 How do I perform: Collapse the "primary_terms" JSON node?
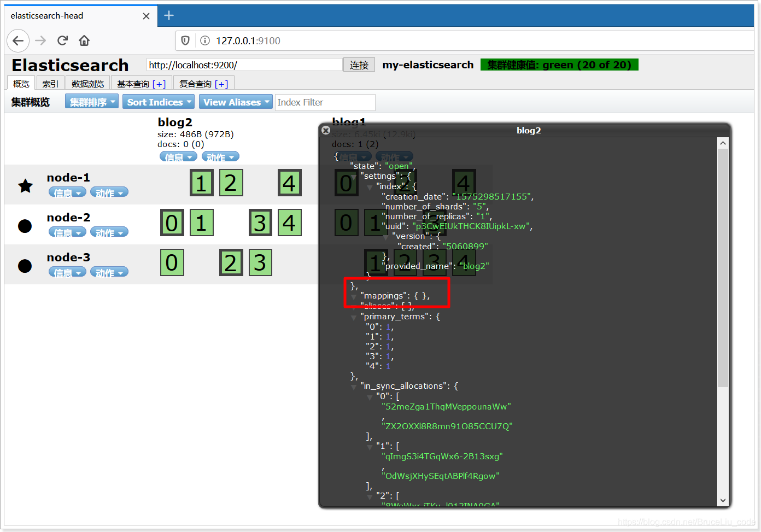354,317
